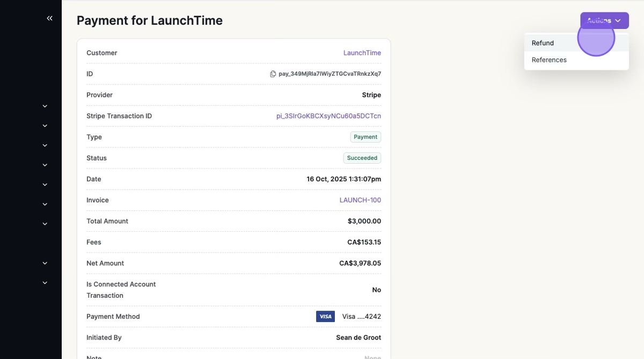Click the 'Fees' field label
This screenshot has height=359, width=644.
[x=94, y=242]
